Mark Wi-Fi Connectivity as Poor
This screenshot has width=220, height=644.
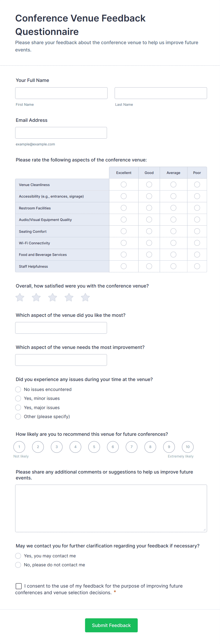point(197,243)
